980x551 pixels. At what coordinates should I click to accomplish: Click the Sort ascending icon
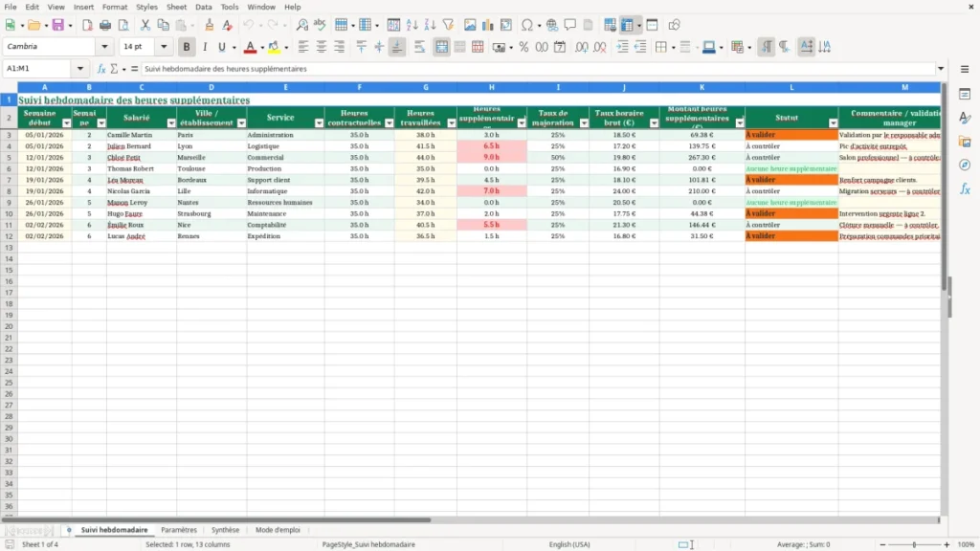(412, 25)
